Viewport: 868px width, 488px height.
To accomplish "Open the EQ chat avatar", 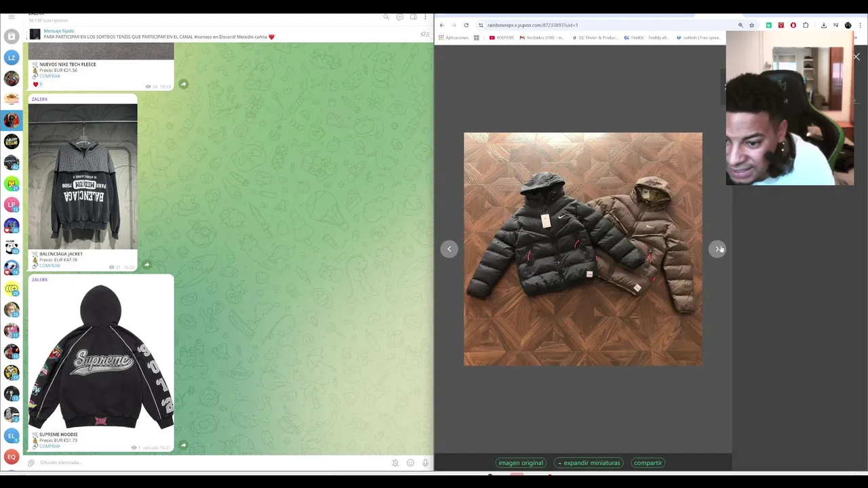I will point(12,457).
